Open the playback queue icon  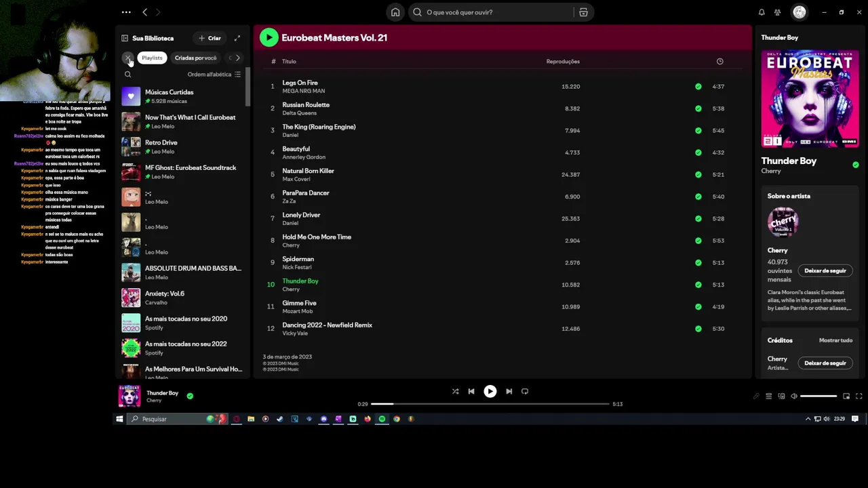click(x=768, y=396)
